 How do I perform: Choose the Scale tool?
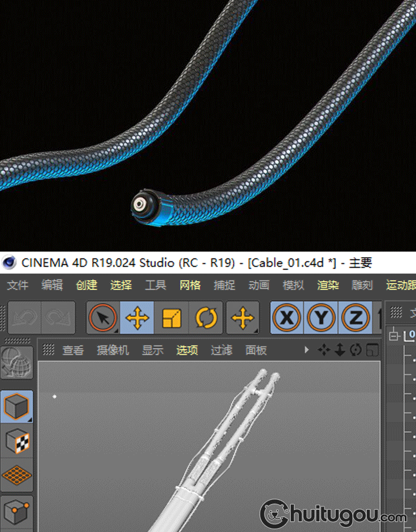click(172, 318)
